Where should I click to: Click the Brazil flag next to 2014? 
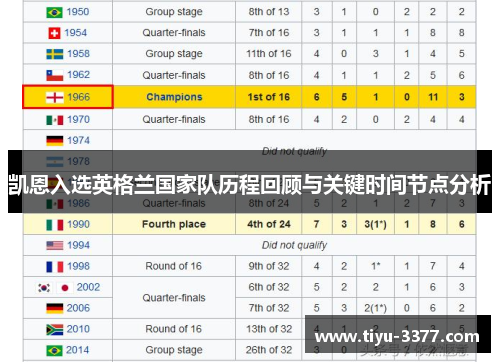(54, 351)
